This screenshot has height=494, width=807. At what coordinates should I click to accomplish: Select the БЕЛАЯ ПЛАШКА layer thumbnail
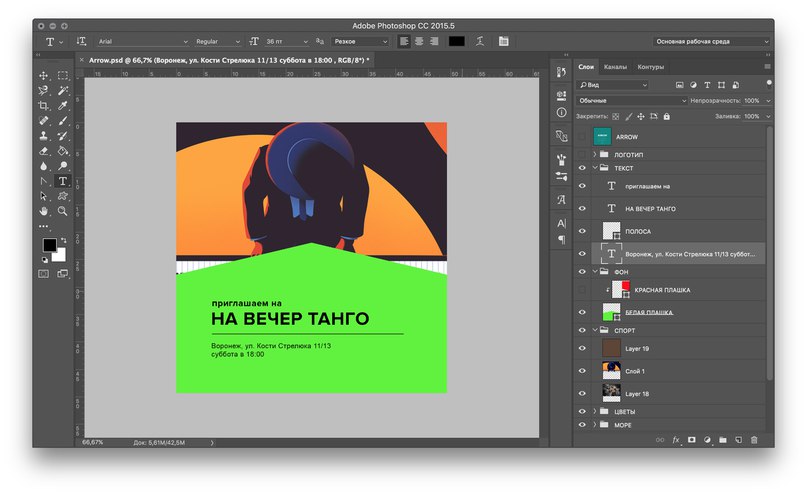(x=611, y=313)
